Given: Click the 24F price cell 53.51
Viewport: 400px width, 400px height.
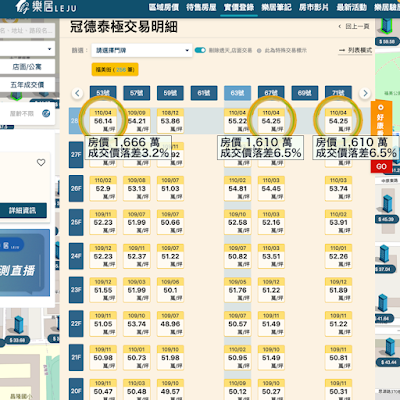Looking at the screenshot, I should [x=271, y=256].
